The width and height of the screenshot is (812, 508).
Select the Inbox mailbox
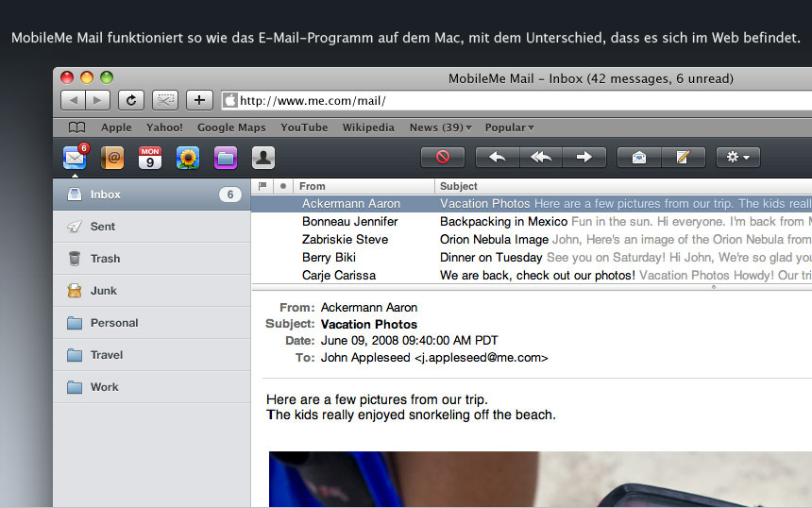[x=152, y=195]
